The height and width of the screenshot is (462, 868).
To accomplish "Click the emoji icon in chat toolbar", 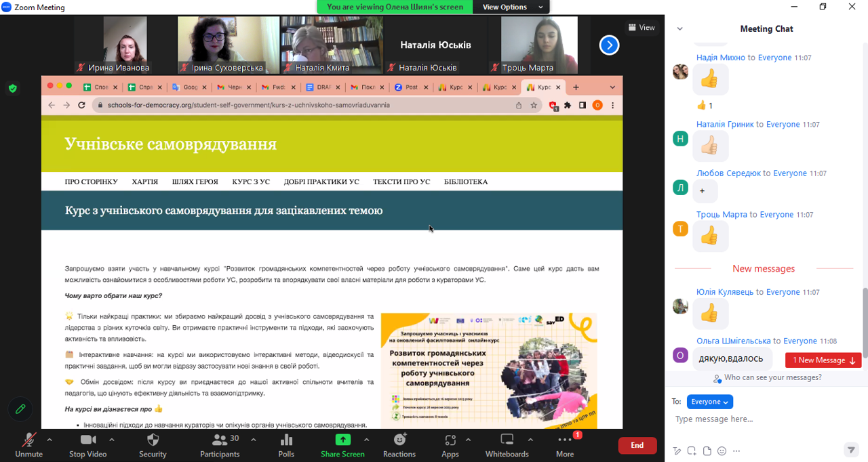I will coord(722,450).
